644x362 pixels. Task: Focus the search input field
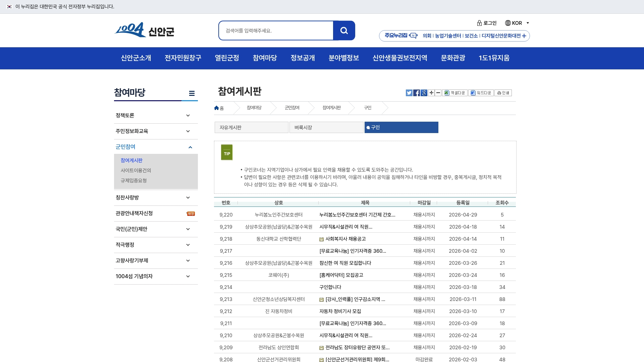276,31
